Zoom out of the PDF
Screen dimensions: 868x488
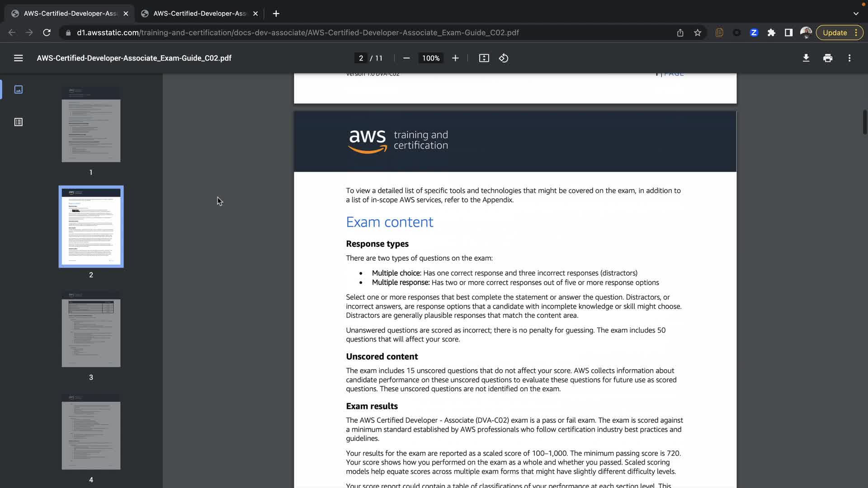(406, 58)
